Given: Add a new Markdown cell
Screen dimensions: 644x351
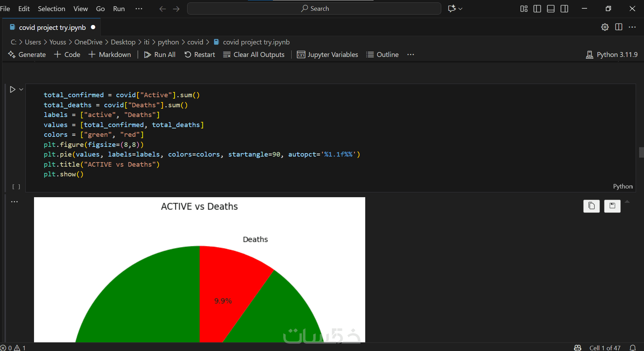Looking at the screenshot, I should coord(110,55).
